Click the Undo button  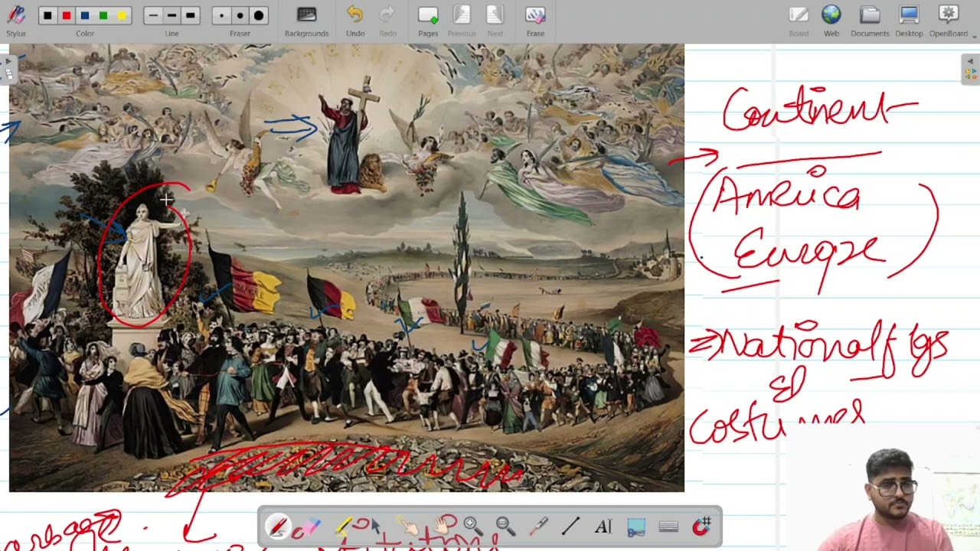[x=355, y=20]
